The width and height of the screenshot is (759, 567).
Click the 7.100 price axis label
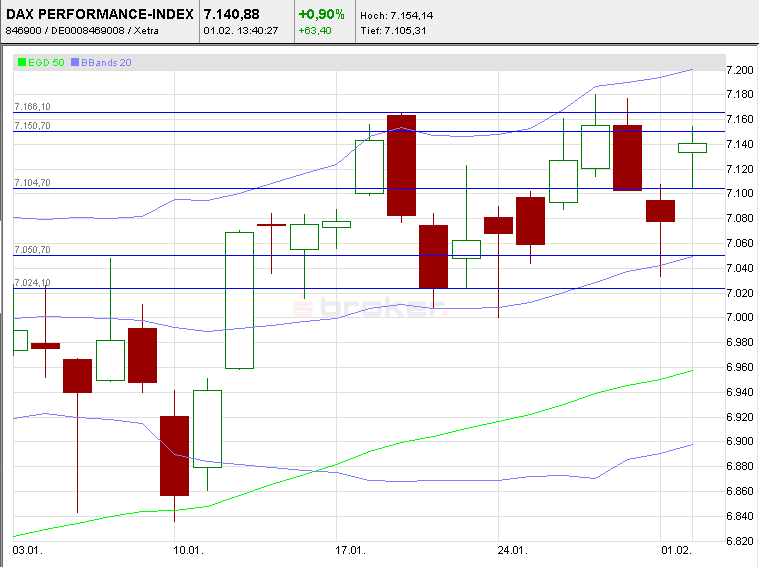click(740, 193)
